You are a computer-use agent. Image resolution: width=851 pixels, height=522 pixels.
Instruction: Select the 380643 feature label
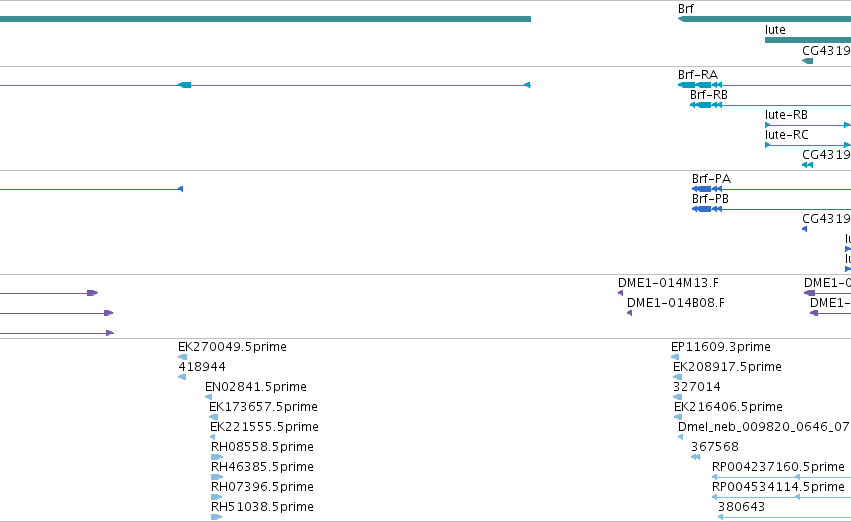tap(741, 507)
